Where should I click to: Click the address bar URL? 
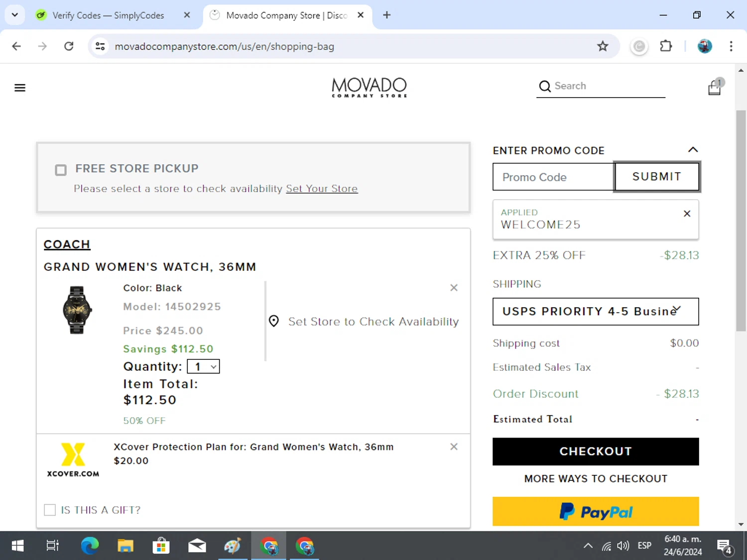coord(224,46)
